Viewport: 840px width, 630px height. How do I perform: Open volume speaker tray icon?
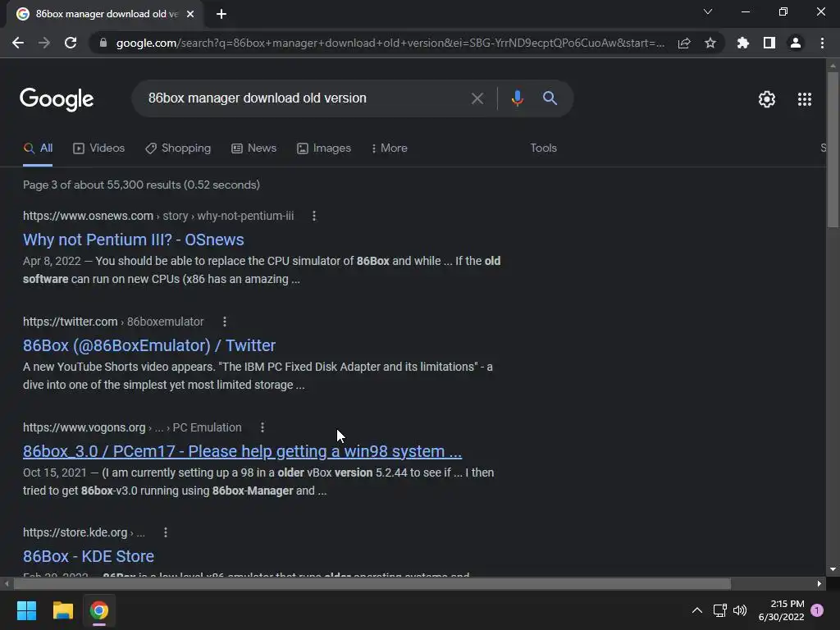pyautogui.click(x=740, y=610)
